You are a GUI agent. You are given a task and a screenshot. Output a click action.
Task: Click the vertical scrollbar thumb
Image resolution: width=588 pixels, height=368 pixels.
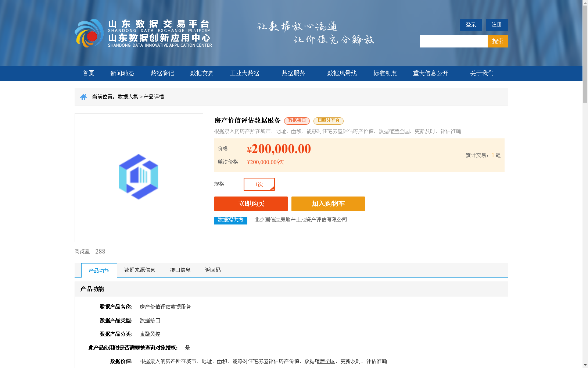pyautogui.click(x=585, y=54)
